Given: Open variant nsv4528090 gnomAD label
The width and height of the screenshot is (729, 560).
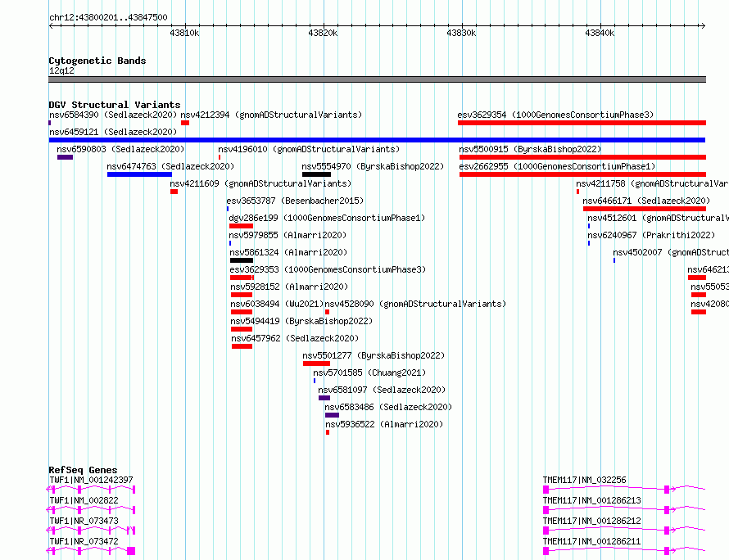Looking at the screenshot, I should (415, 304).
